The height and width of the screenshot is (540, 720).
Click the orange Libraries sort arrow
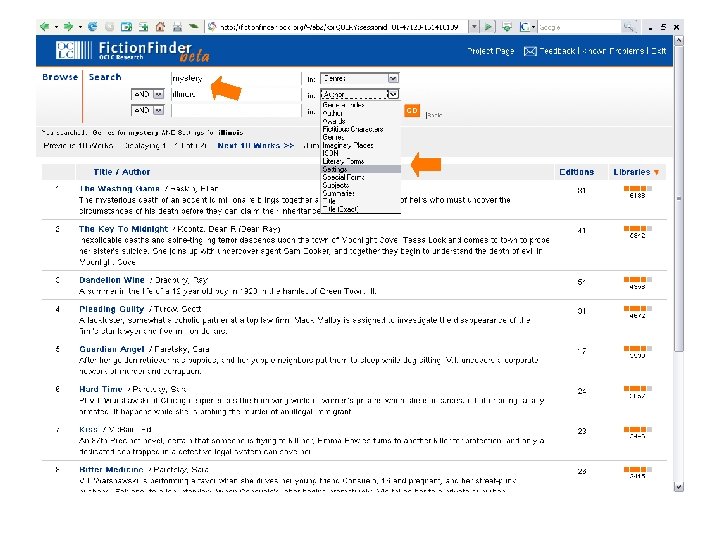point(657,173)
